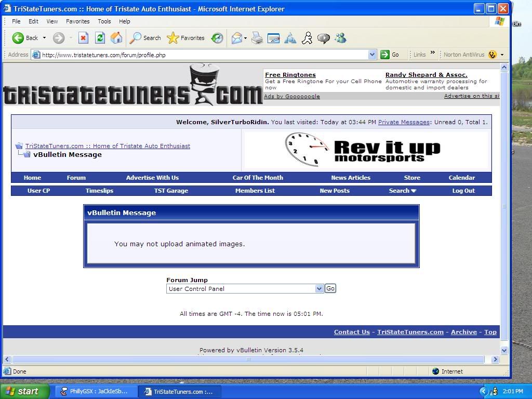Image resolution: width=532 pixels, height=399 pixels.
Task: Expand the address bar dropdown
Action: (372, 55)
